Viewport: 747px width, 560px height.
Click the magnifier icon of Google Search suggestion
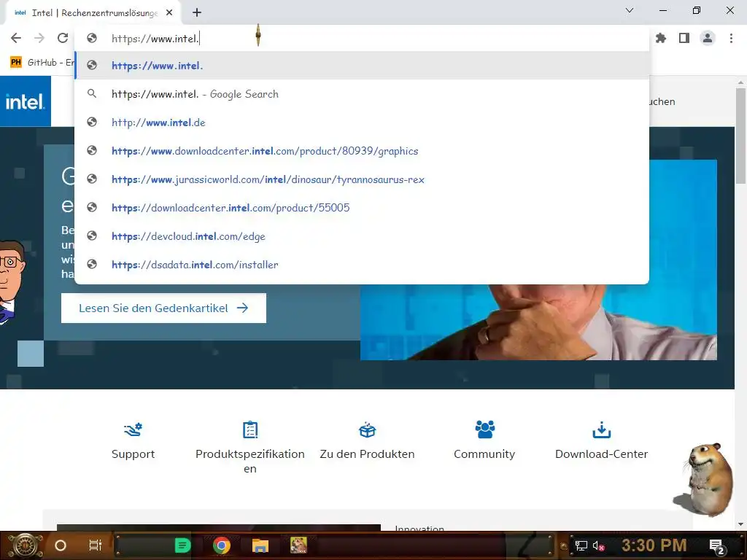tap(92, 94)
